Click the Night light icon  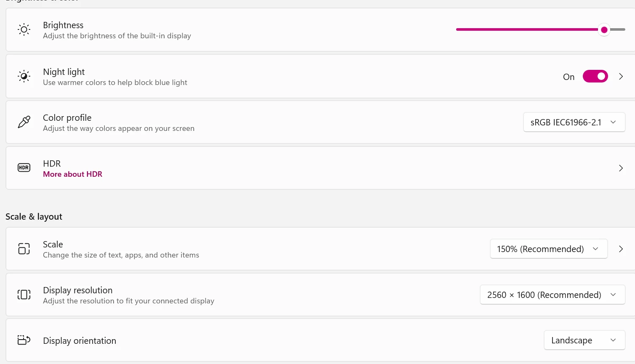(24, 76)
